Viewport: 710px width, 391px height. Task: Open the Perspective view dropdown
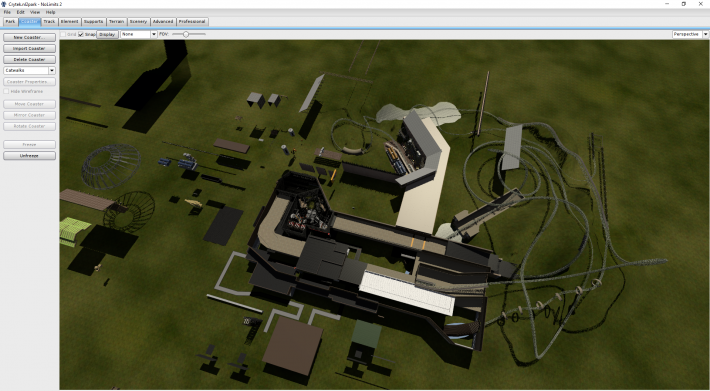690,34
